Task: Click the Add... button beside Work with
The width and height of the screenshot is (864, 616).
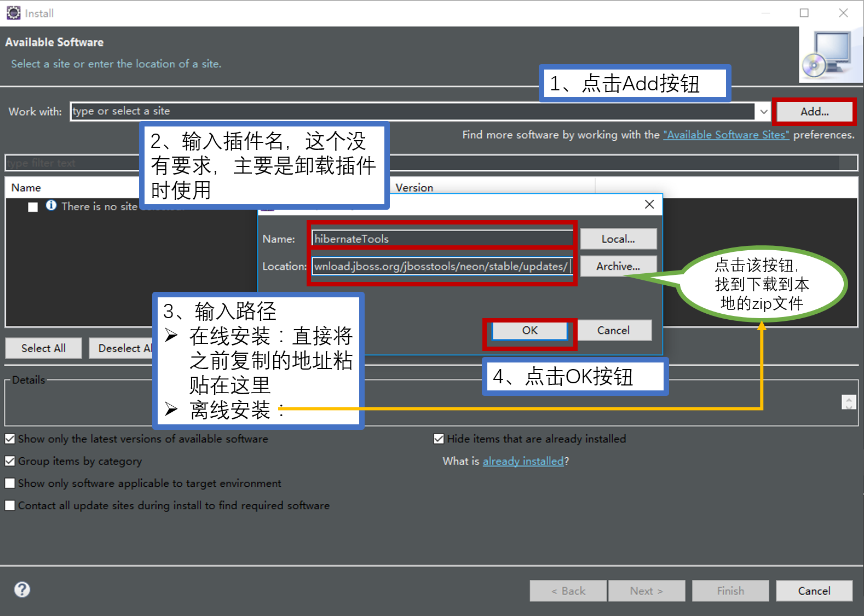Action: point(814,112)
